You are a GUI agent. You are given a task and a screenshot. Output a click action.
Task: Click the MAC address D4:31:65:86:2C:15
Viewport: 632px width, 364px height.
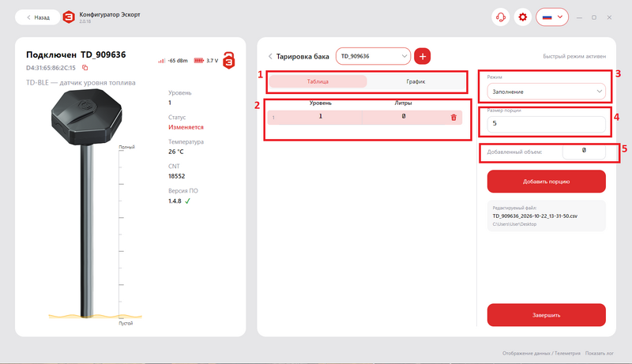[51, 68]
